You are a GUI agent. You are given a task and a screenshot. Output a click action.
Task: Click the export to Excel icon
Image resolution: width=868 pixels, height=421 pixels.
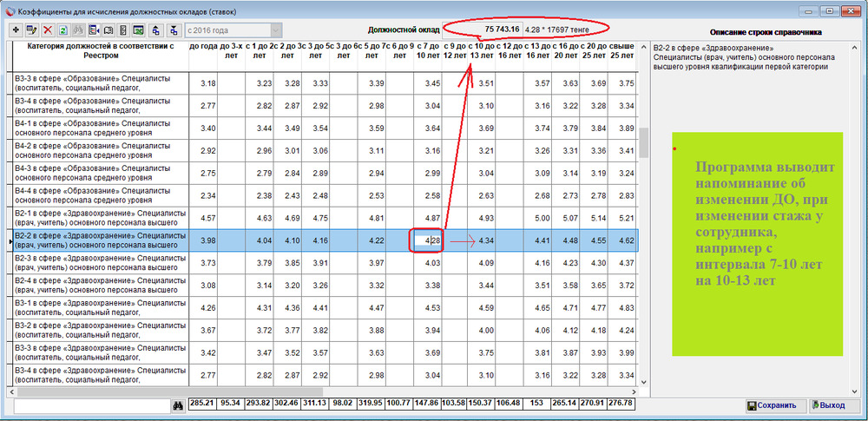click(x=139, y=30)
